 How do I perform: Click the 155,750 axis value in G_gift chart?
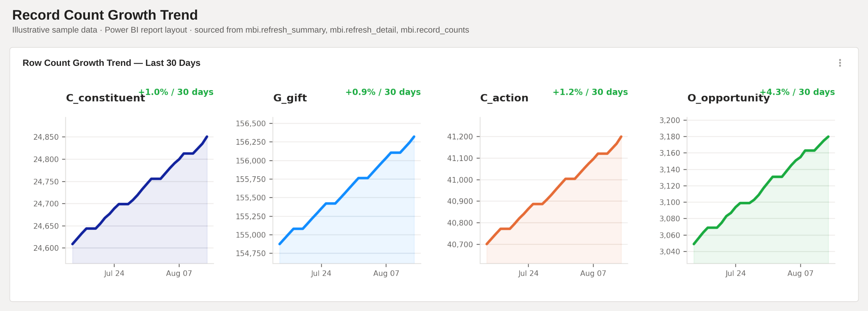click(251, 179)
